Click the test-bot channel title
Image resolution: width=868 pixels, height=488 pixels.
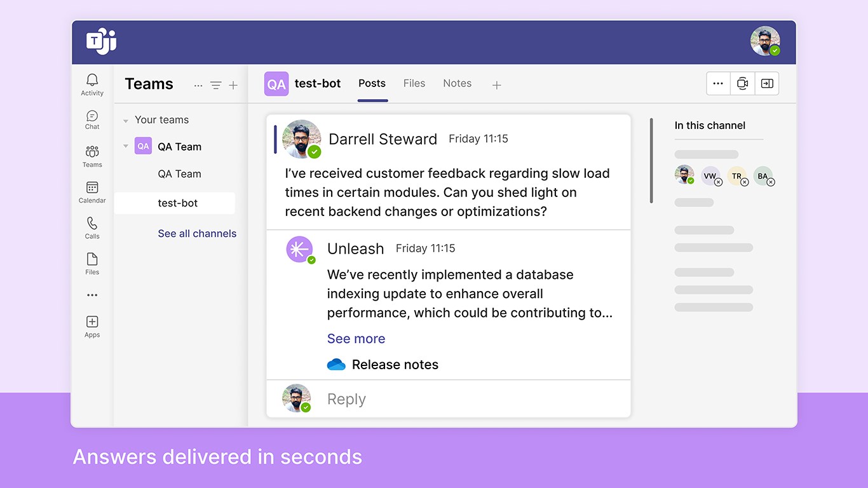coord(318,83)
